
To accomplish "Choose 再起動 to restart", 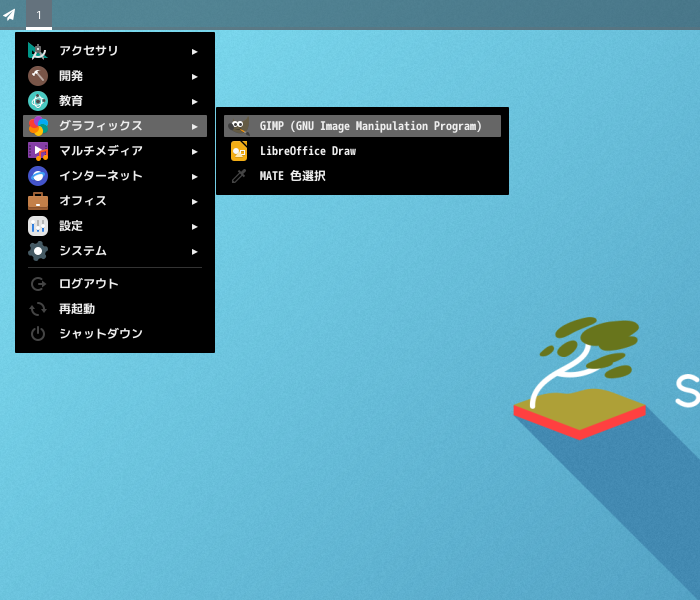I will 115,309.
